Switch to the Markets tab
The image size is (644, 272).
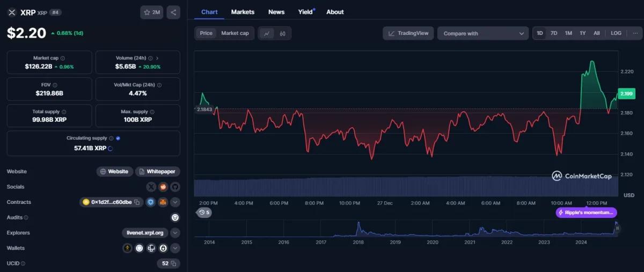click(x=243, y=12)
